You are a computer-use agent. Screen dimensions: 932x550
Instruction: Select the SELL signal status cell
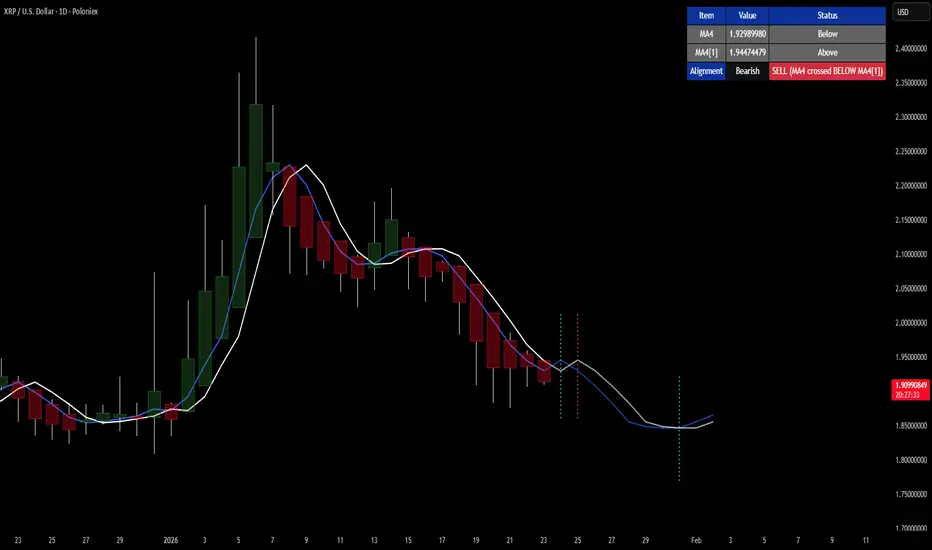point(827,71)
